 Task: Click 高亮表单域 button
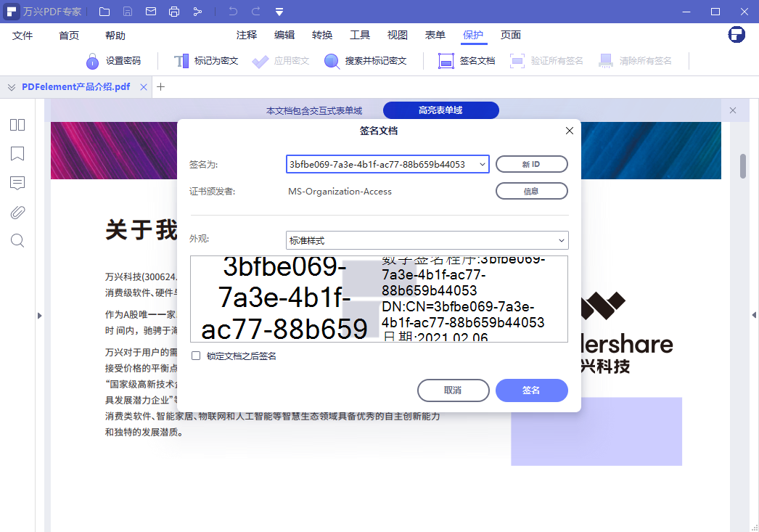440,110
